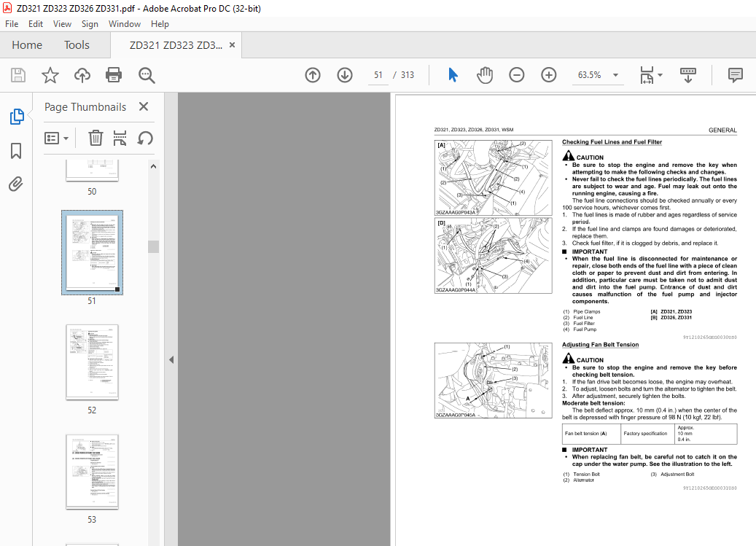Open the Find text search tool
The image size is (756, 546).
(x=146, y=75)
